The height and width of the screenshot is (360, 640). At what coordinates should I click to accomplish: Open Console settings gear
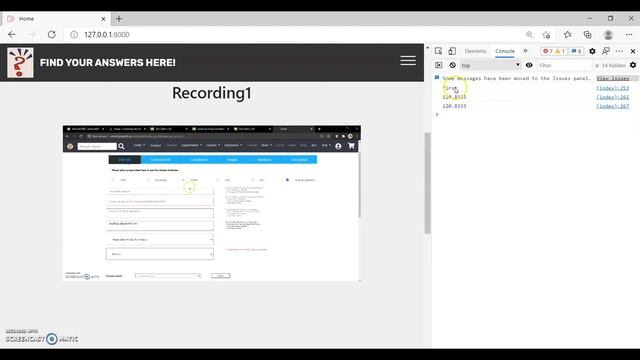tap(633, 65)
